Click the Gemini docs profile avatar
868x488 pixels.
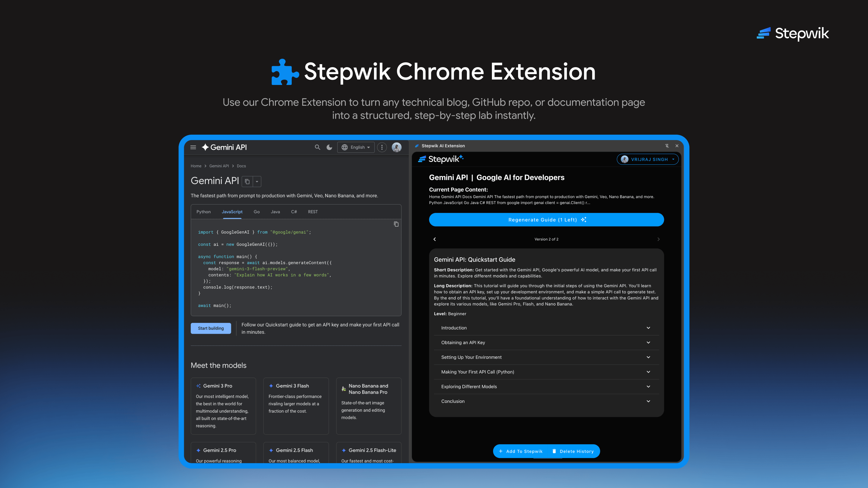point(397,147)
